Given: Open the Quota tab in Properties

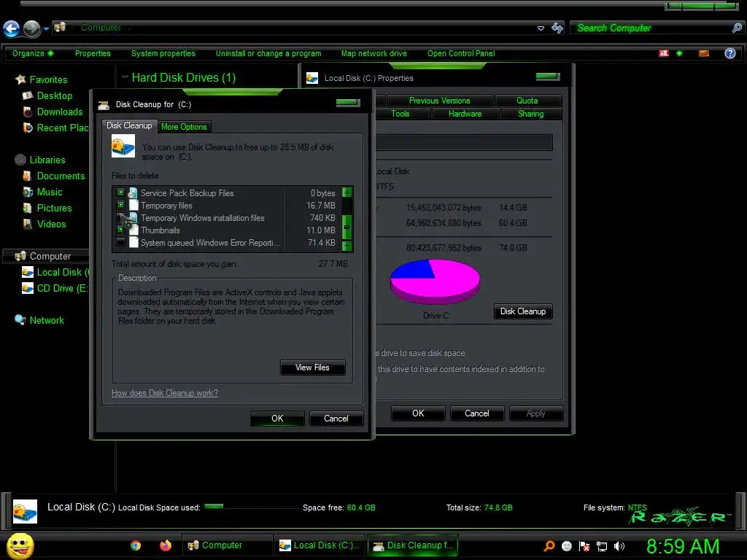Looking at the screenshot, I should 527,101.
